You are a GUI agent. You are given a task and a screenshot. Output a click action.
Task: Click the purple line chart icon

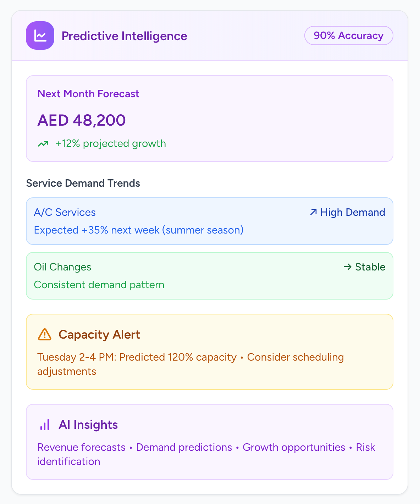[x=40, y=35]
